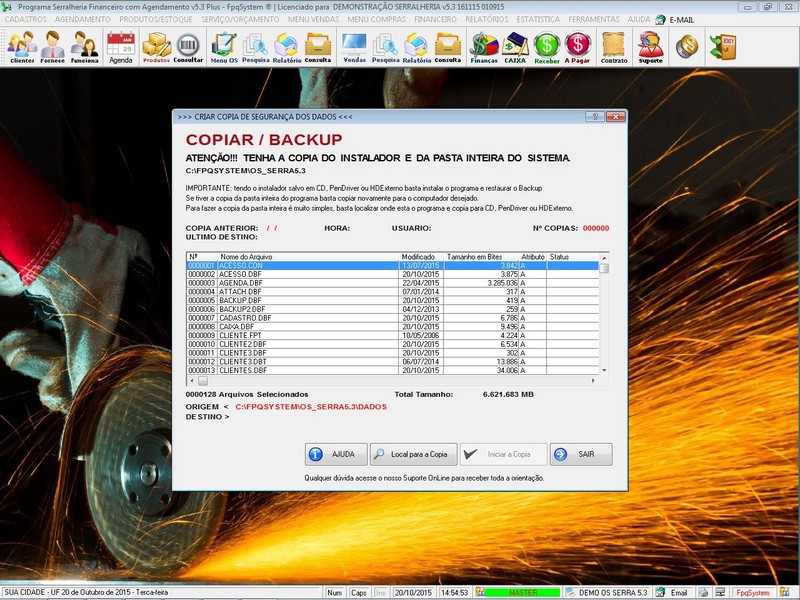The width and height of the screenshot is (800, 600).
Task: Open the Finanças icon
Action: point(484,47)
